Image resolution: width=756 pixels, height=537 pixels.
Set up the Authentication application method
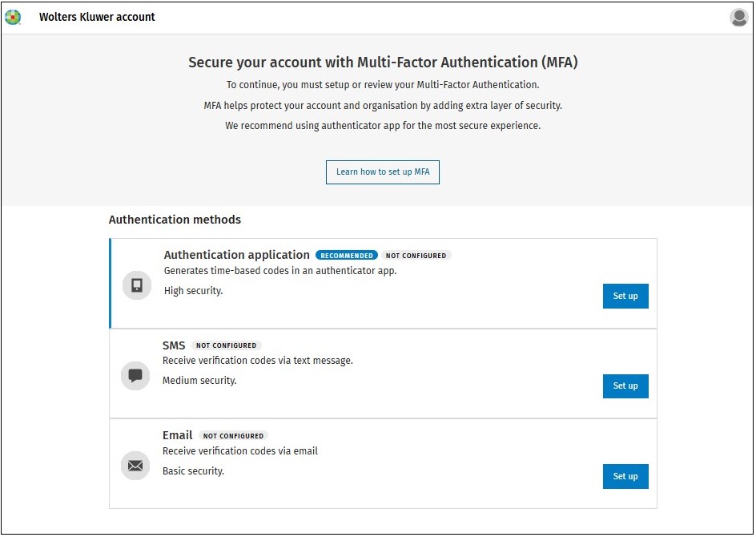click(x=625, y=297)
